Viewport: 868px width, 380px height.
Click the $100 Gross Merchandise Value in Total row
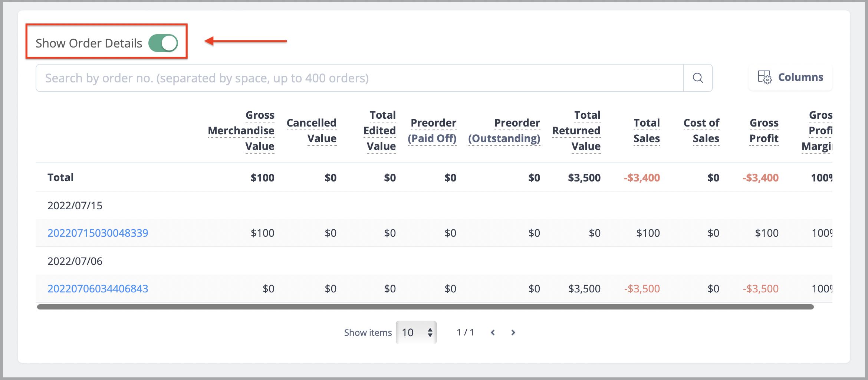click(263, 178)
